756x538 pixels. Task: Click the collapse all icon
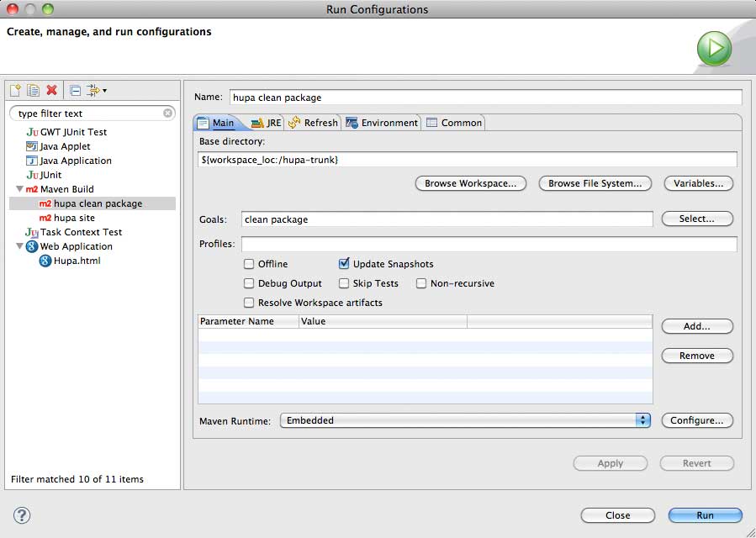point(75,90)
